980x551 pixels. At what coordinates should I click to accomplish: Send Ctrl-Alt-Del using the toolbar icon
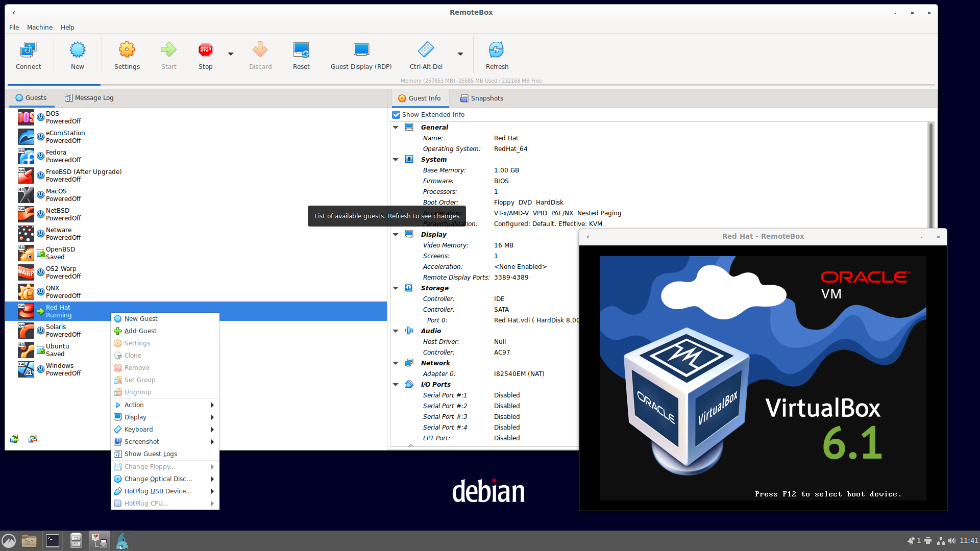point(426,54)
